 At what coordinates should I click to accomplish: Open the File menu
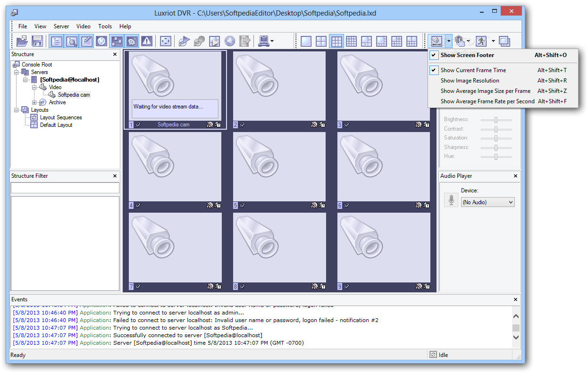[23, 26]
